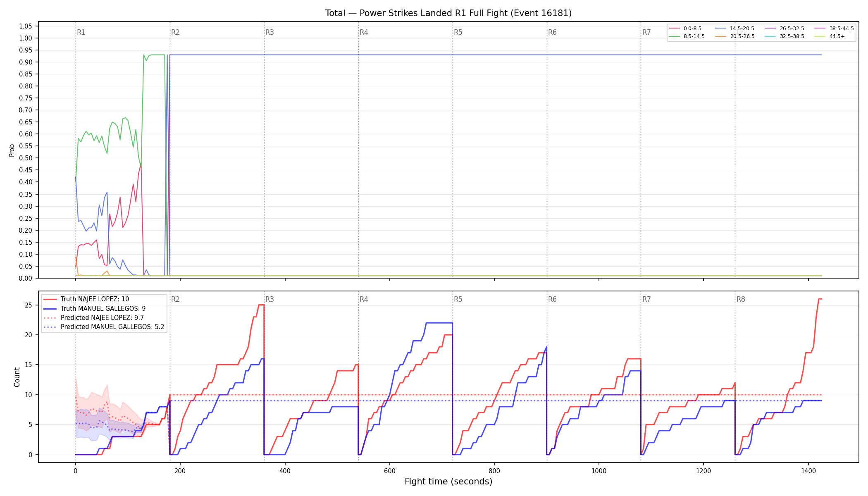Click Predicted MANUEL GALLEGOS: 5.2 legend label
Viewport: 868px width, 496px height.
[112, 327]
